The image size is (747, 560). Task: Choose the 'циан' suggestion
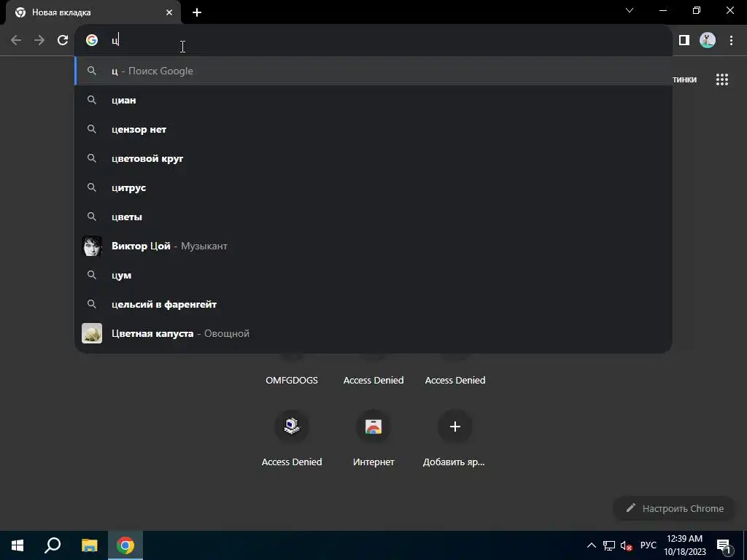click(373, 100)
